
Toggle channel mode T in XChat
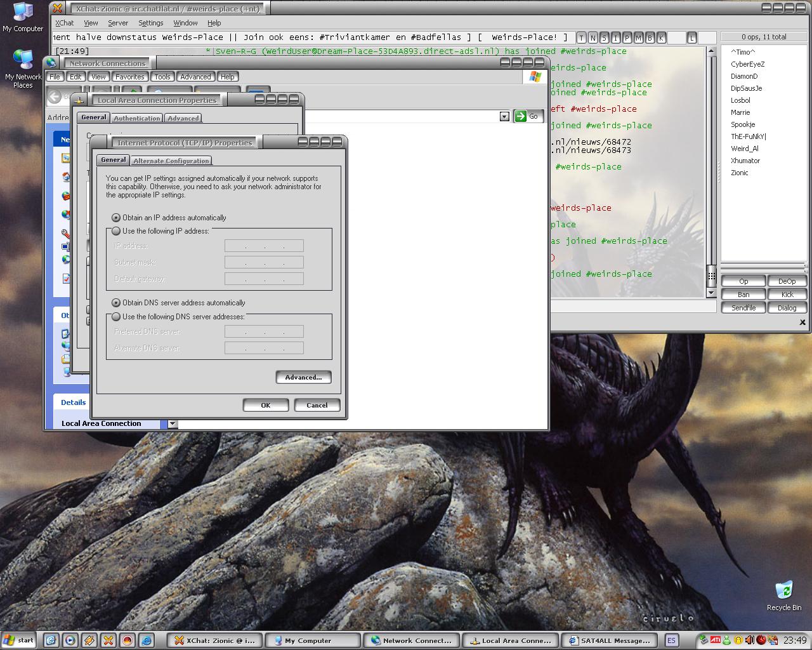click(x=582, y=38)
